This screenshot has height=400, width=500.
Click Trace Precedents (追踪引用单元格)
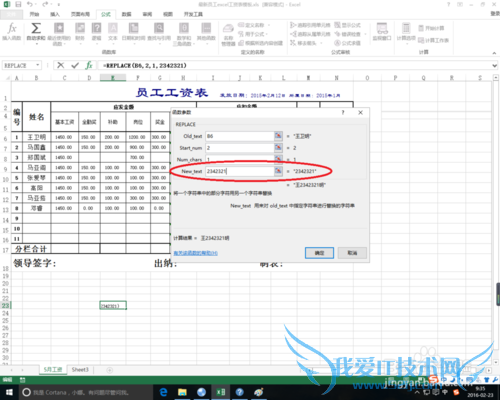pyautogui.click(x=310, y=25)
